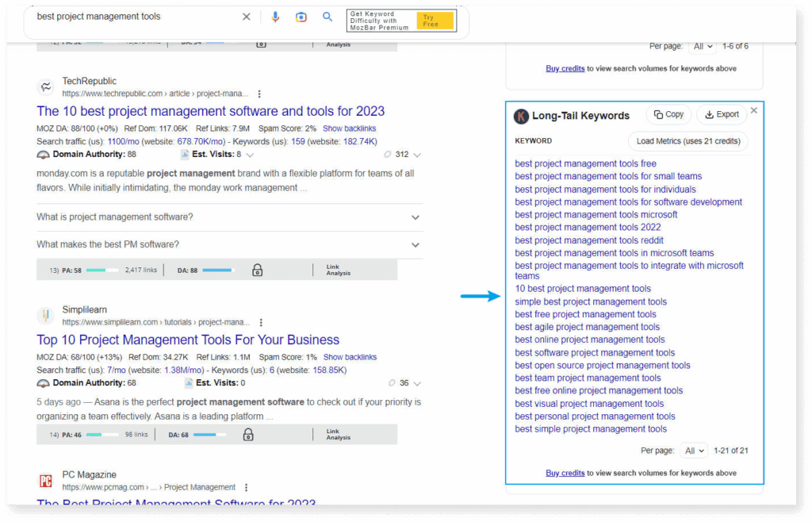Click the lock icon on TechRepublic's MozBar metrics

(257, 270)
